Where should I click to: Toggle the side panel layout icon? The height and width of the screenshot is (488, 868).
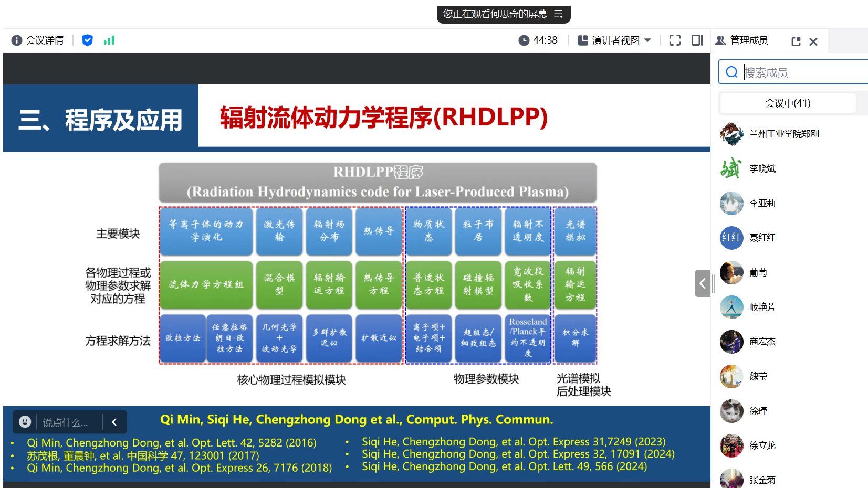click(x=697, y=40)
